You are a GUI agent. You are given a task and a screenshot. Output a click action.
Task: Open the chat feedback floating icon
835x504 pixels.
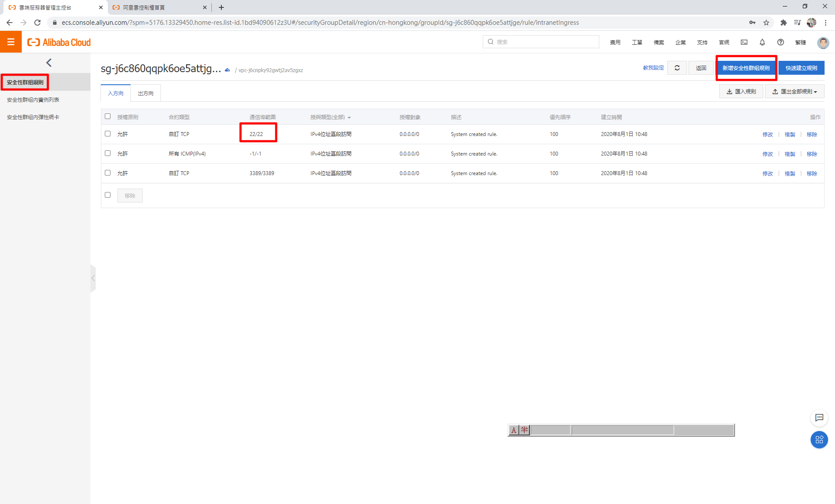[819, 418]
